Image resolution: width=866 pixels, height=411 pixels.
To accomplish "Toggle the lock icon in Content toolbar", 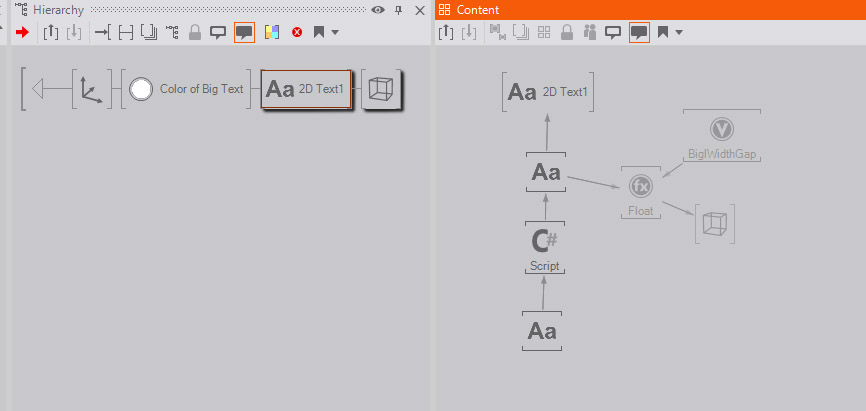I will coord(567,32).
